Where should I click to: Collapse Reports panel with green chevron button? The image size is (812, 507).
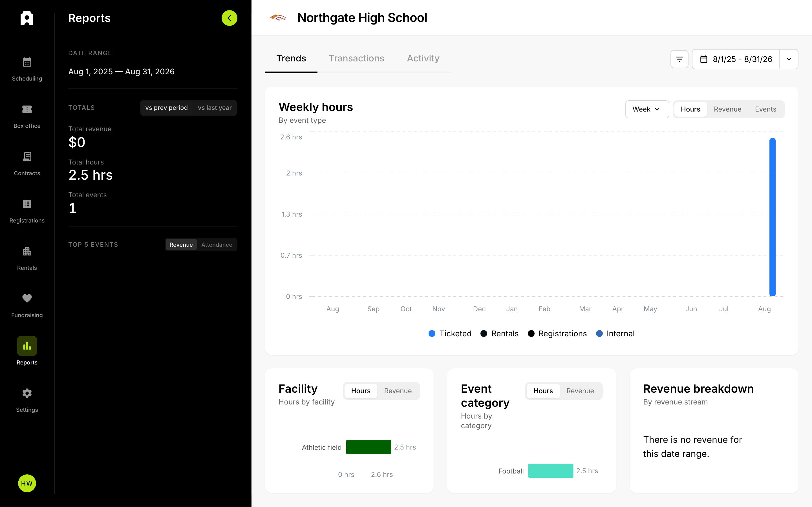tap(229, 18)
